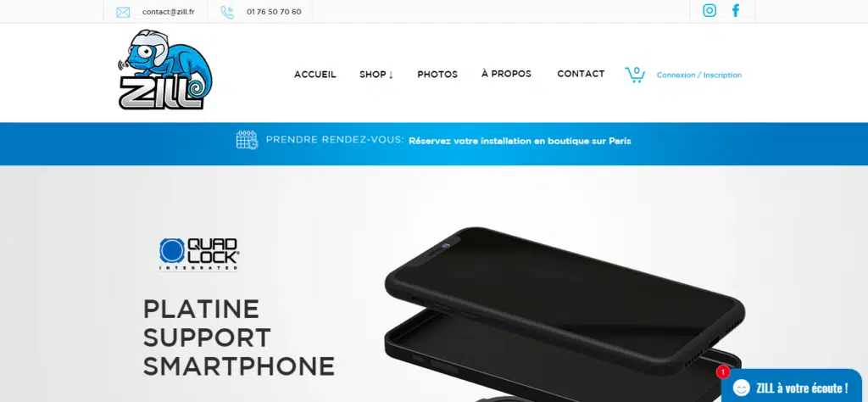Screen dimensions: 868x402
Task: Open the shopping cart icon
Action: [x=635, y=75]
